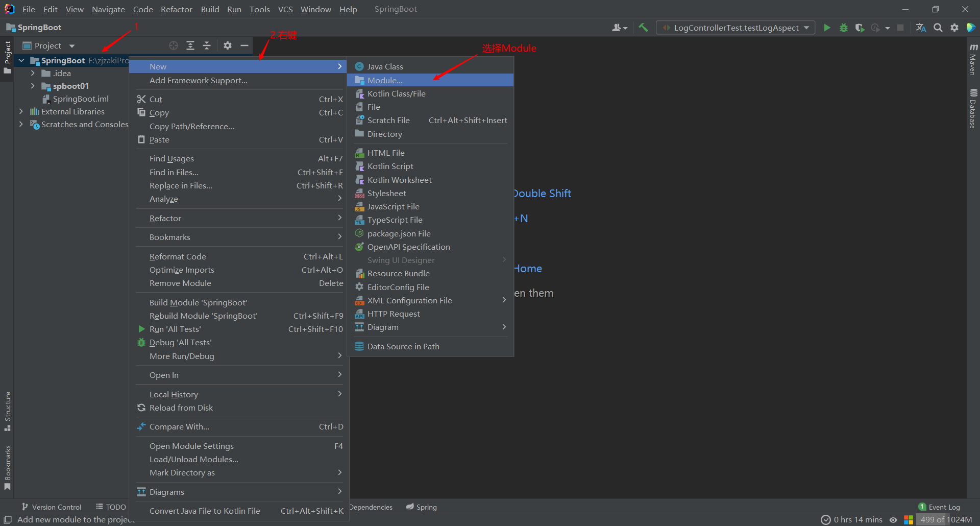Viewport: 980px width, 526px height.
Task: Click the colorful icon beside memory indicator
Action: coord(909,520)
